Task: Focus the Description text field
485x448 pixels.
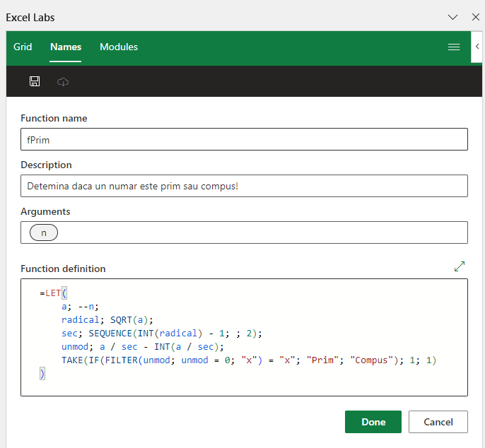Action: click(244, 186)
